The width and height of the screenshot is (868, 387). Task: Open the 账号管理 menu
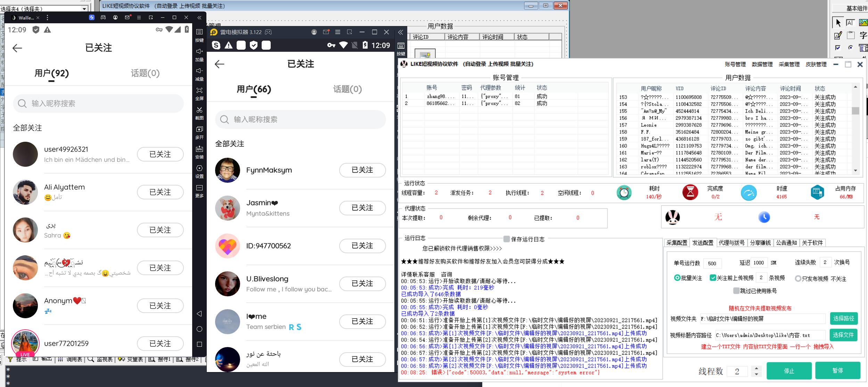tap(735, 64)
